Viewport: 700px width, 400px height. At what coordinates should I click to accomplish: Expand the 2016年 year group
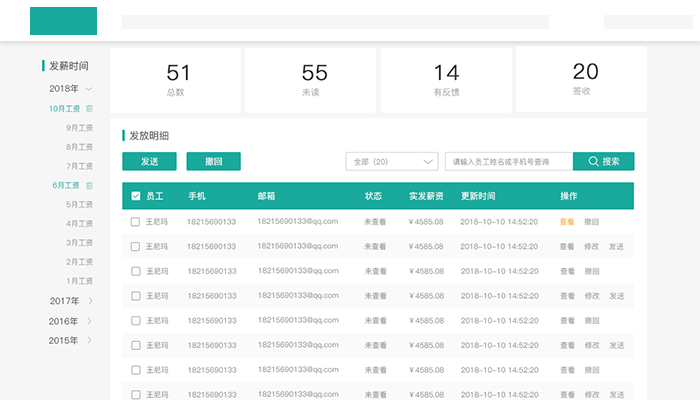point(89,321)
